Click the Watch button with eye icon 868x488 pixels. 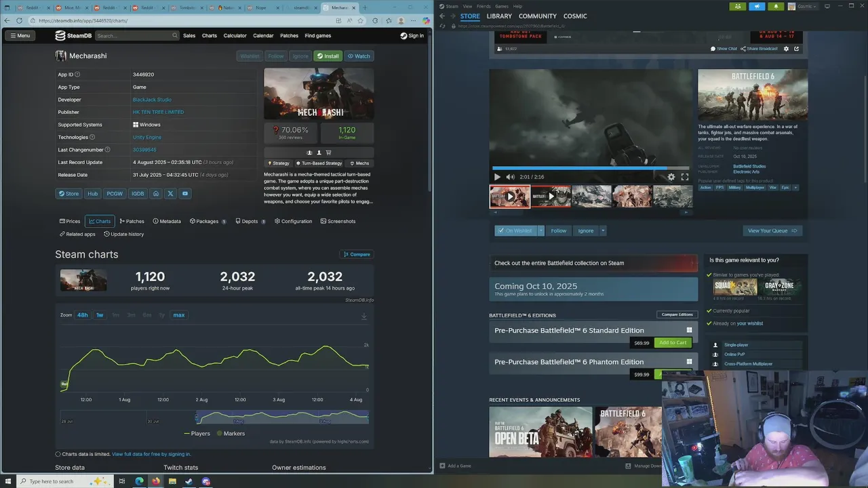359,56
